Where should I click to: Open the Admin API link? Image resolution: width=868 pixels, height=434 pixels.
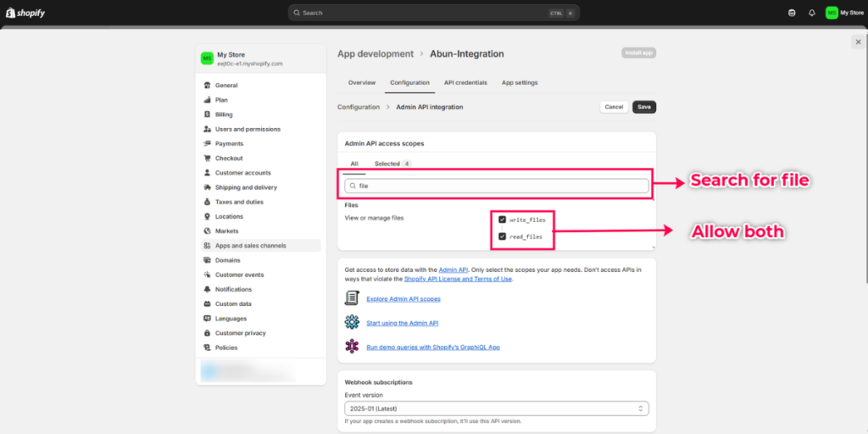pos(453,270)
